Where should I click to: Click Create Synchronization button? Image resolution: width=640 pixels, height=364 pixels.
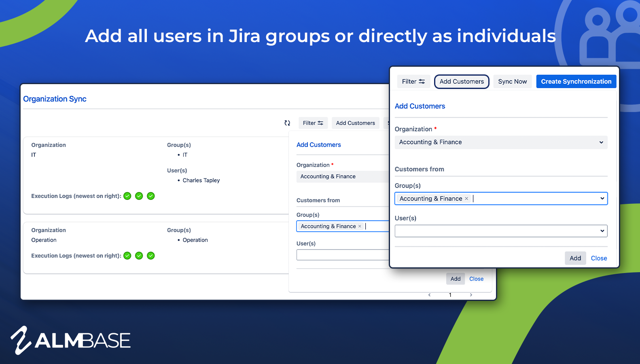[x=576, y=81]
